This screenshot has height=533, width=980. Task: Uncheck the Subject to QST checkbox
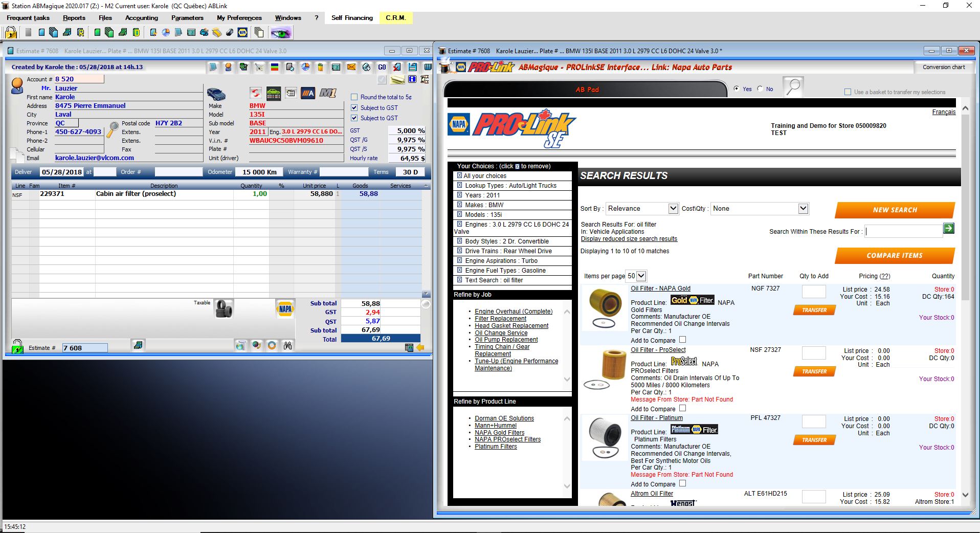(354, 118)
